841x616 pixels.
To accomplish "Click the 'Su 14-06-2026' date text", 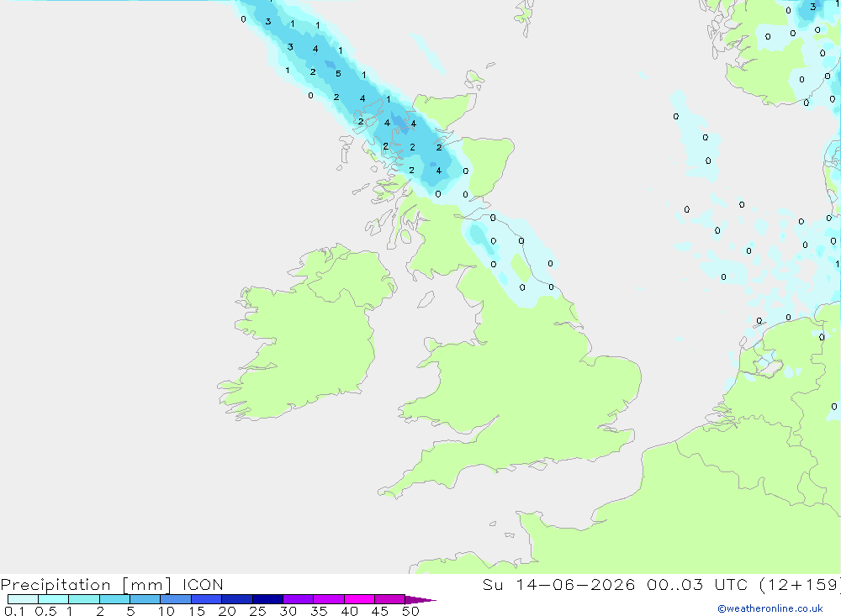I will click(559, 584).
